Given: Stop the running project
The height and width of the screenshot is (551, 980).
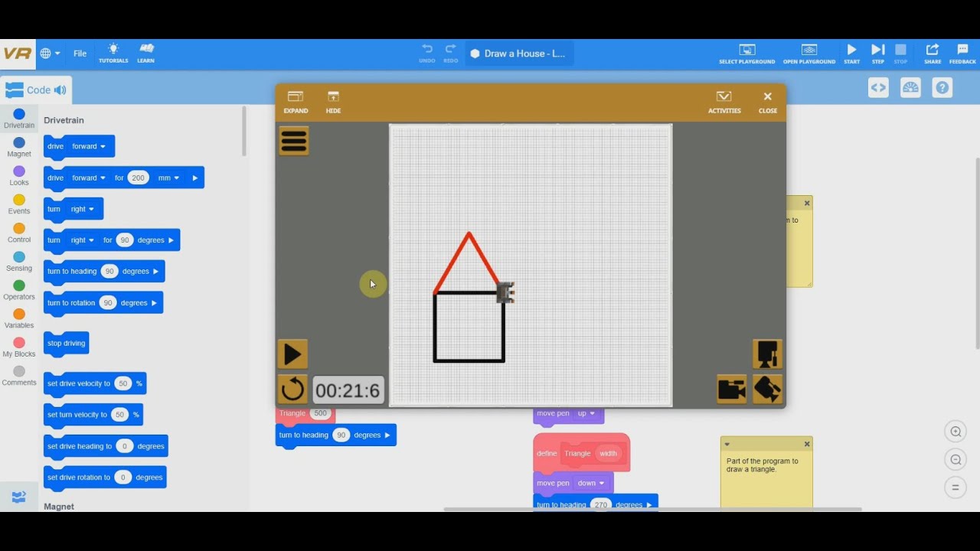Looking at the screenshot, I should tap(900, 54).
